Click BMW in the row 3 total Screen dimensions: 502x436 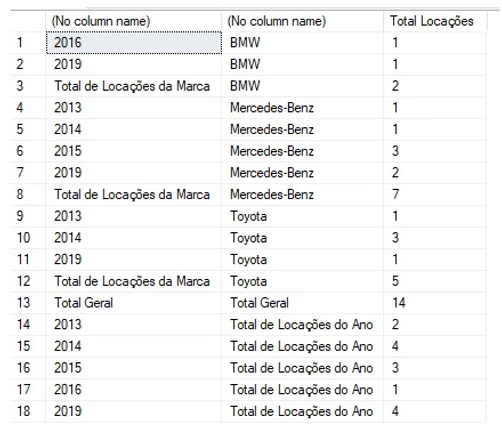click(302, 86)
